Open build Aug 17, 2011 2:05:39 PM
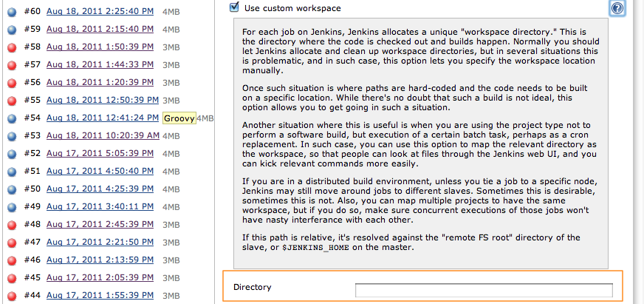644x304 pixels. 100,277
